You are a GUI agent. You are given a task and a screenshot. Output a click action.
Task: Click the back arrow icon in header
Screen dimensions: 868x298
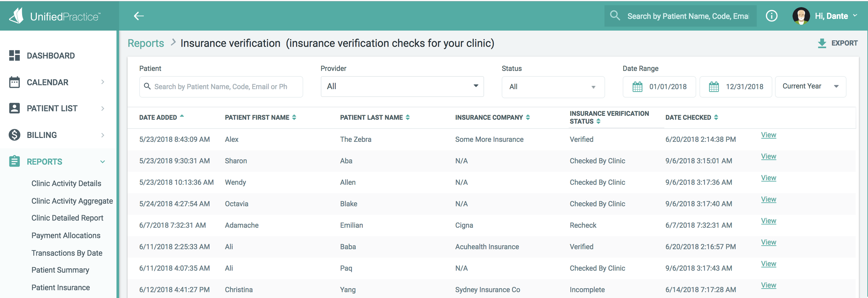coord(139,16)
